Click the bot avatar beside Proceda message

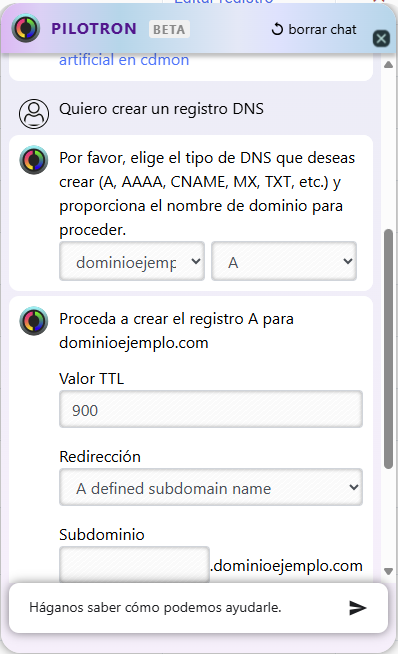34,321
